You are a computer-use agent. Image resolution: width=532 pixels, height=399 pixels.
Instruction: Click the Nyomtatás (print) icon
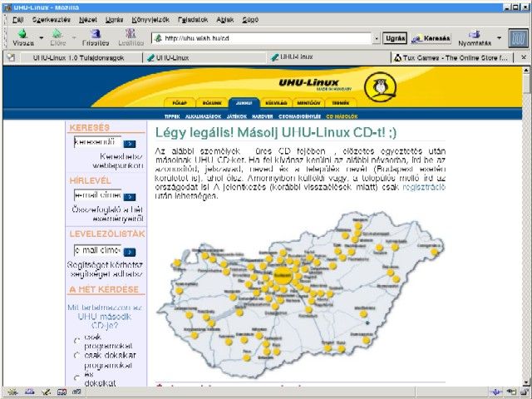coord(475,34)
